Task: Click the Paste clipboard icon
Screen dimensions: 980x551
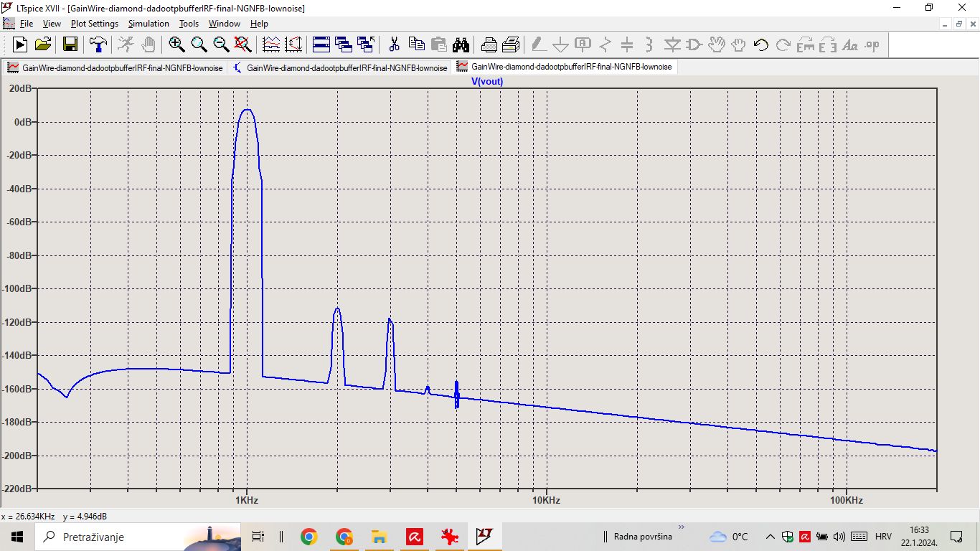Action: coord(438,44)
